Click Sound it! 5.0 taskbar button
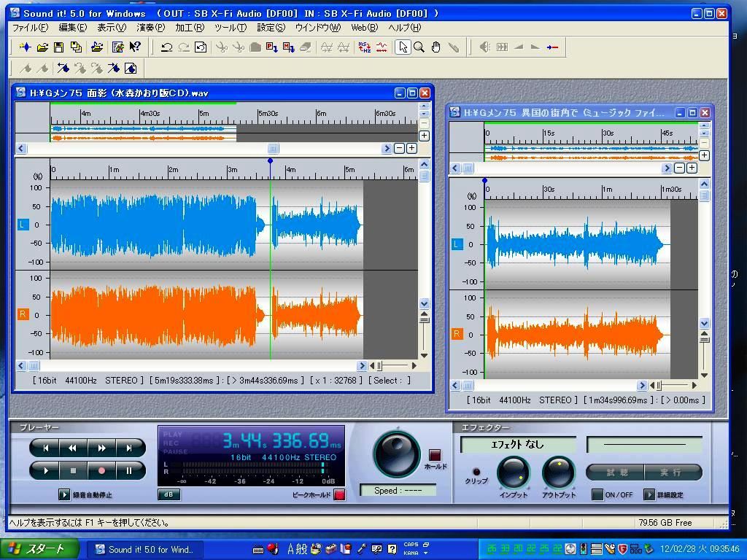The height and width of the screenshot is (560, 747). [146, 550]
